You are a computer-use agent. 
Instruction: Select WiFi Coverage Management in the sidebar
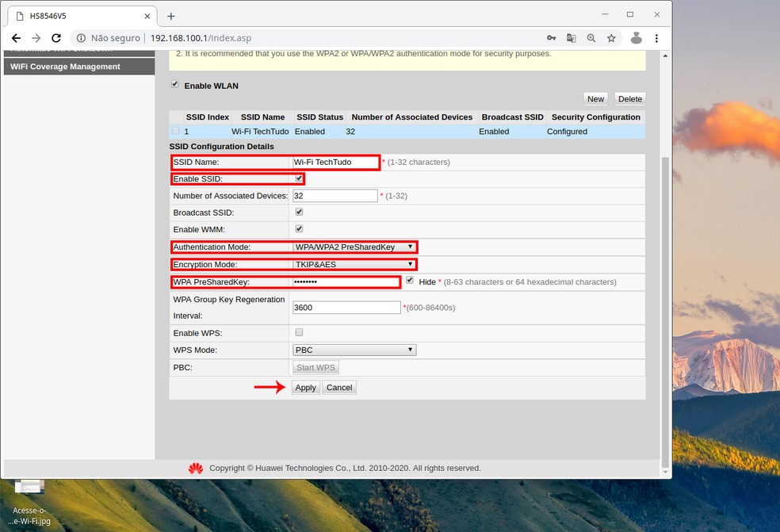[67, 66]
